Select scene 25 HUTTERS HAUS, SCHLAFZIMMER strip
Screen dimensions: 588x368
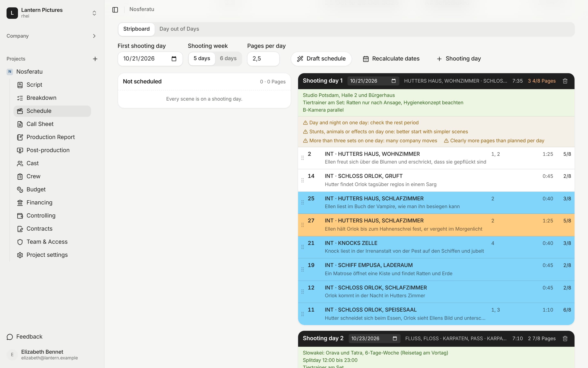(436, 203)
